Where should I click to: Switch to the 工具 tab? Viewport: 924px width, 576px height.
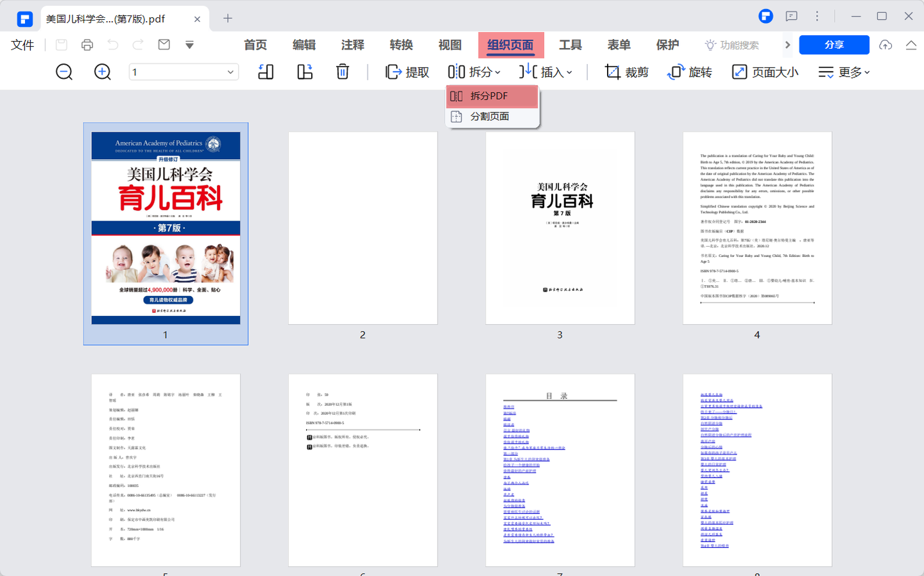[x=570, y=45]
